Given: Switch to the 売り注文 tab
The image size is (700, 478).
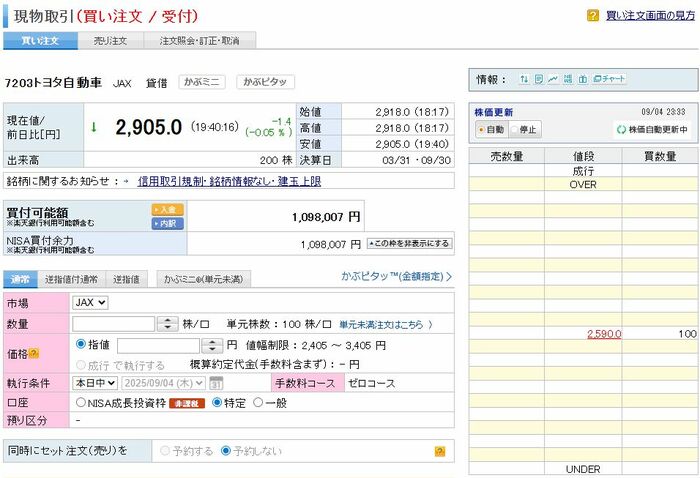Looking at the screenshot, I should click(x=110, y=41).
